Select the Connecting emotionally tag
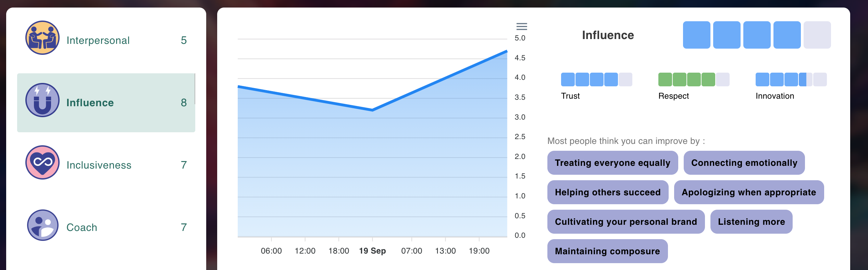 click(744, 163)
